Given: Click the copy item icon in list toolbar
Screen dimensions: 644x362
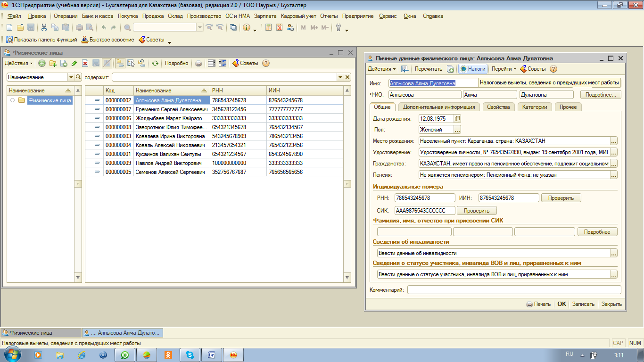Looking at the screenshot, I should [x=64, y=63].
